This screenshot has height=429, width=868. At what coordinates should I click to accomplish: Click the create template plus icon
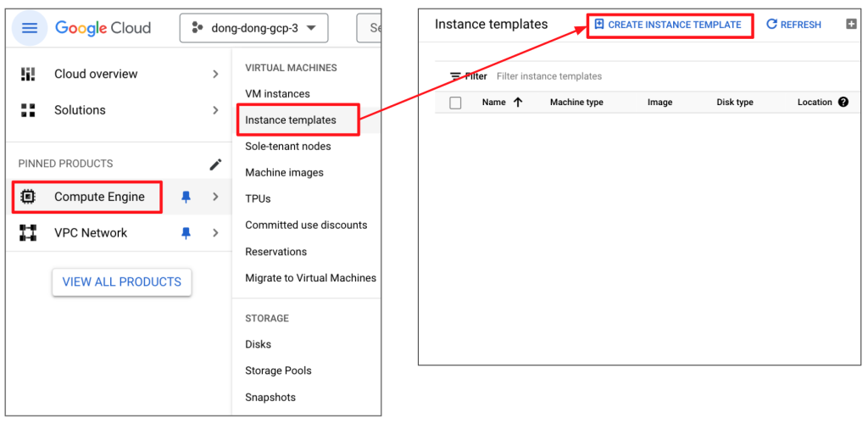tap(598, 25)
